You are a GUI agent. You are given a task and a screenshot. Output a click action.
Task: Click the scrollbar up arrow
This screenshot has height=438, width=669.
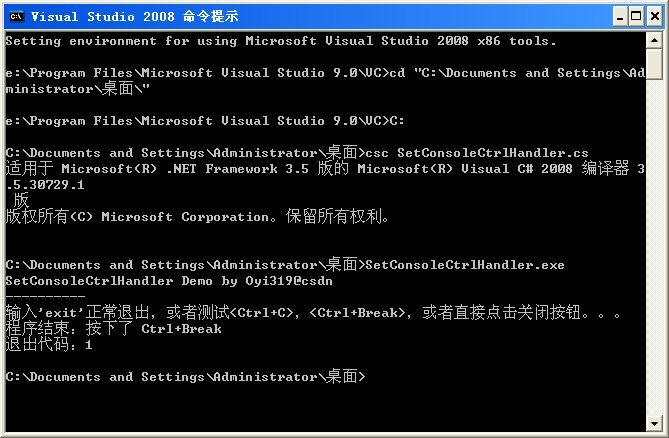654,41
